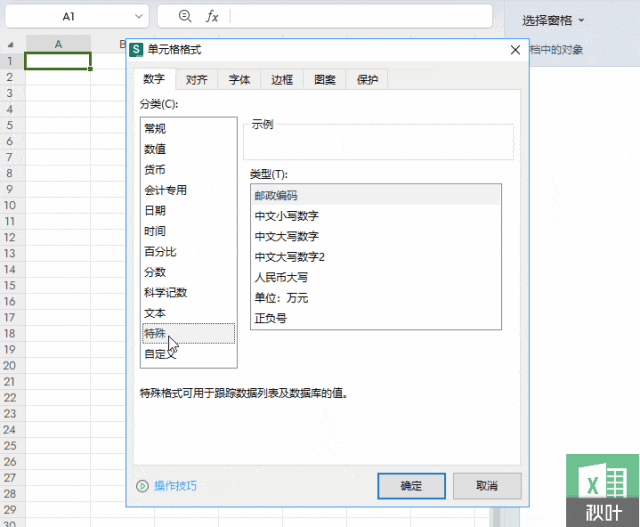This screenshot has width=640, height=527.
Task: Click the 确定 button
Action: point(411,486)
